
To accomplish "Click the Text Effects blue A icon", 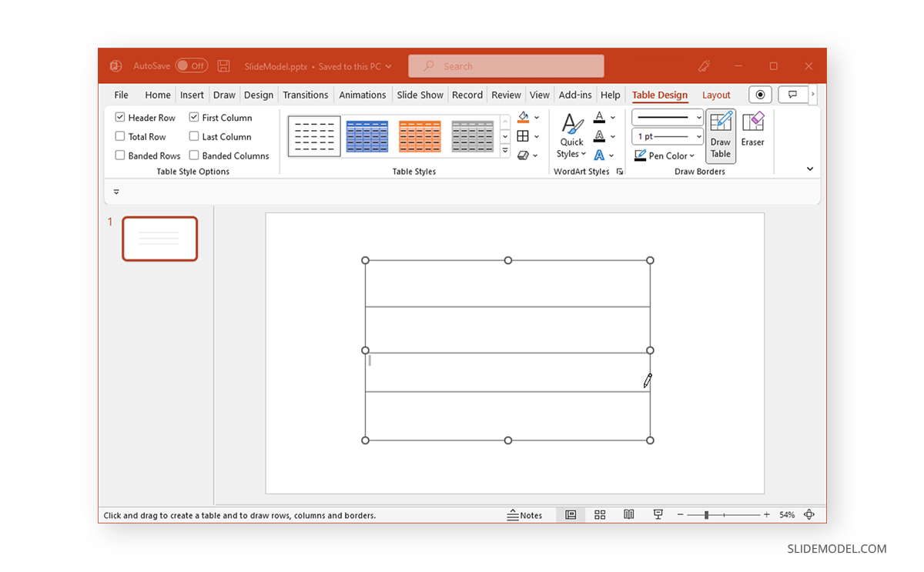I will coord(600,155).
